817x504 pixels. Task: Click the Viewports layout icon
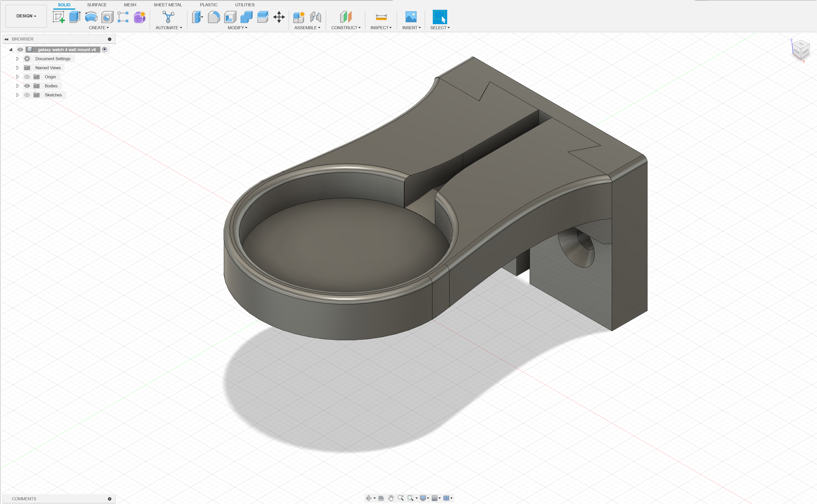(446, 498)
